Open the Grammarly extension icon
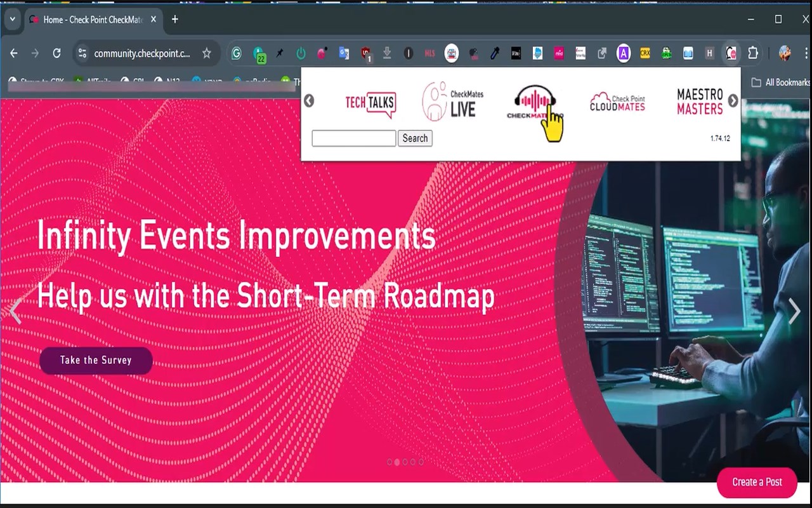 237,53
